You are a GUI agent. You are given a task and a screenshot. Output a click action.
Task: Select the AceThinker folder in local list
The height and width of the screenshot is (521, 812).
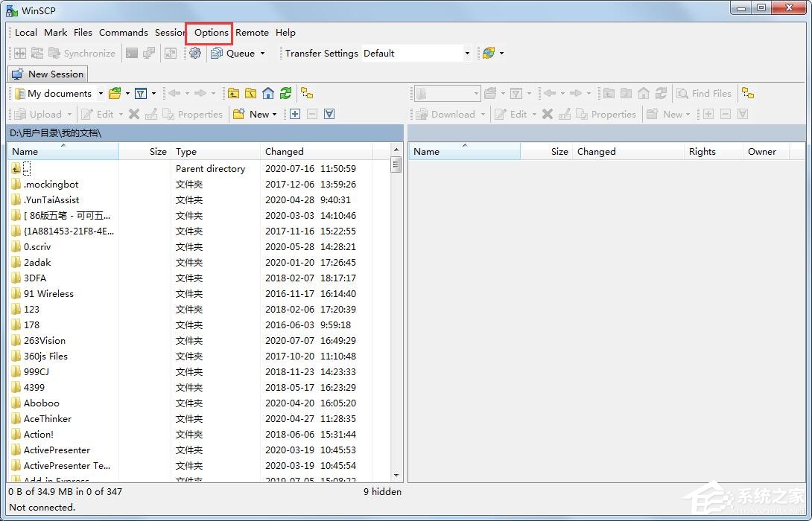pos(47,419)
